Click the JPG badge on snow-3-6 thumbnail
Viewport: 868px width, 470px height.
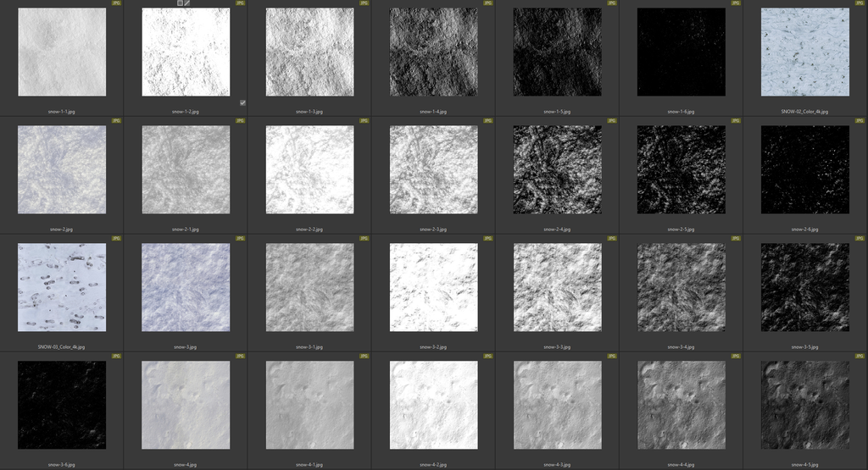(116, 357)
